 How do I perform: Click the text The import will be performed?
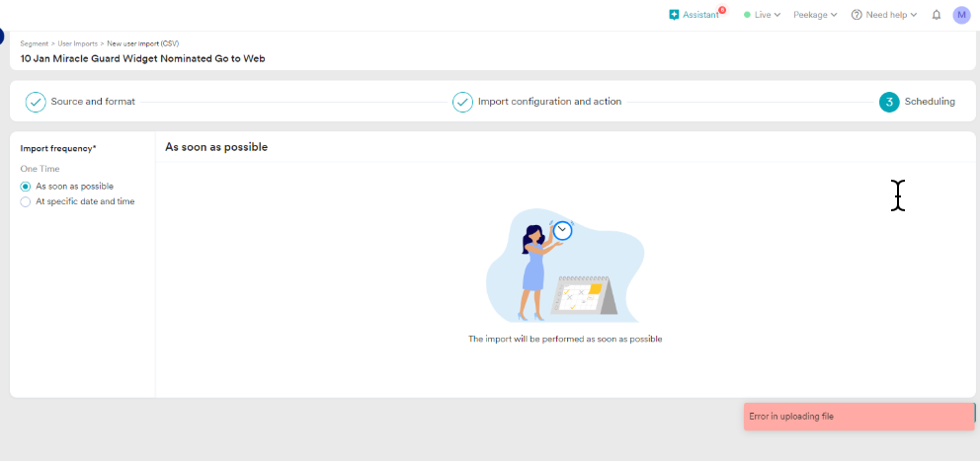pyautogui.click(x=565, y=339)
